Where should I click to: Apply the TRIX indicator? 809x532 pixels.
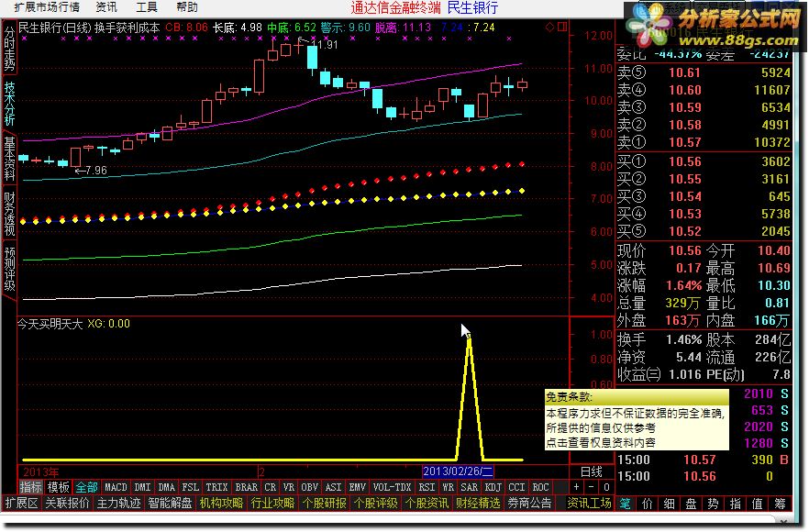tap(216, 487)
